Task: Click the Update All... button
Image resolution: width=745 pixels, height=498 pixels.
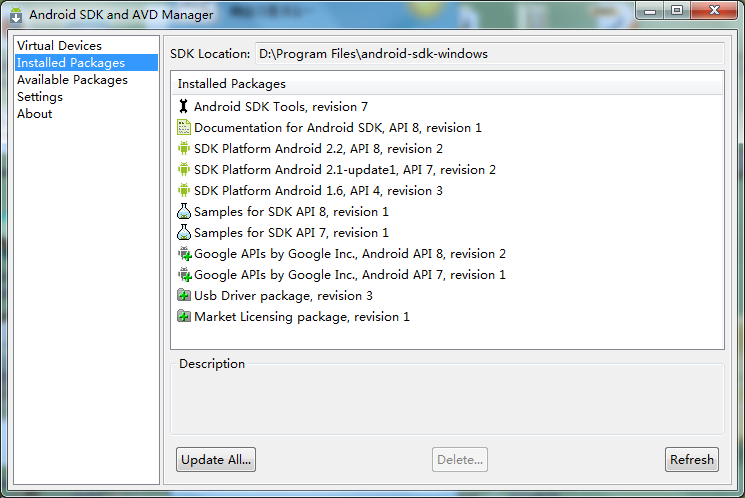Action: point(216,460)
